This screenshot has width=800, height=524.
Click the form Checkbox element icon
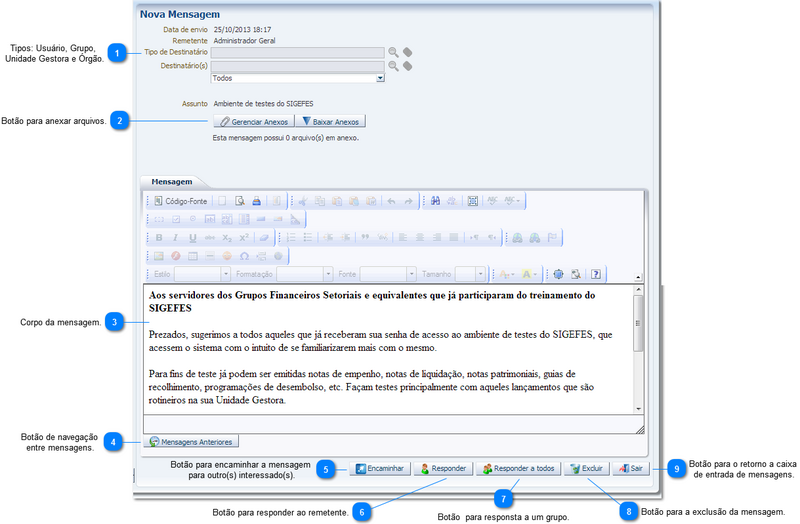tap(176, 219)
